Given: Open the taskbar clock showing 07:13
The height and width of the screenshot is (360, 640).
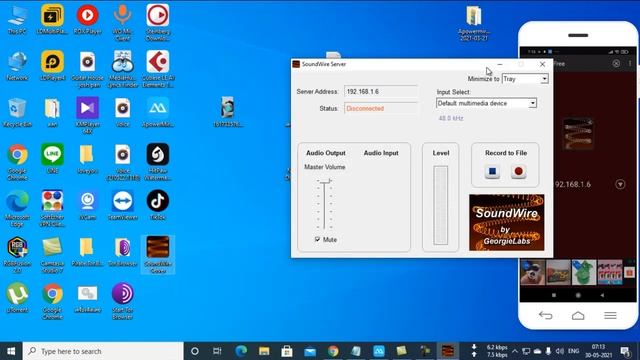Looking at the screenshot, I should (598, 351).
